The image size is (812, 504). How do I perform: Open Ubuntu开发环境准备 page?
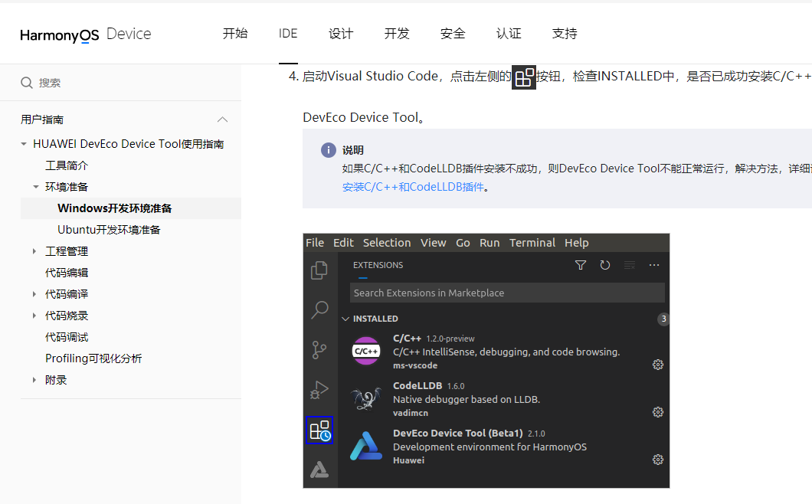(109, 230)
